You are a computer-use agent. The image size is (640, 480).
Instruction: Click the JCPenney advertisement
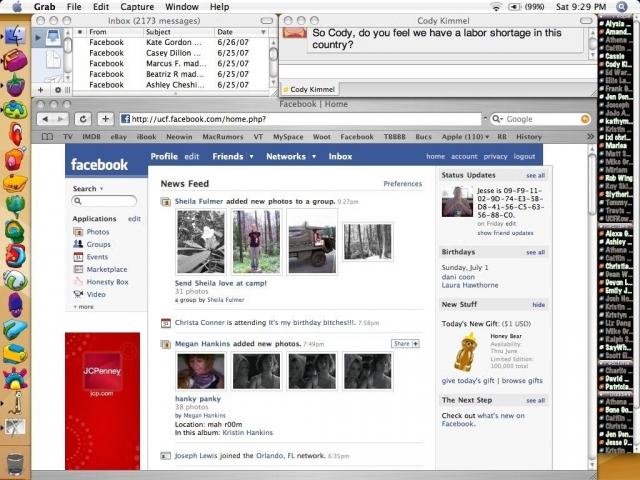click(102, 401)
